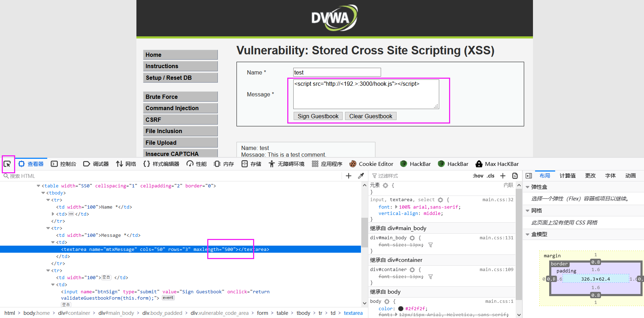Add a new CSS rule plus icon
Screen dimensions: 644x318
click(503, 176)
